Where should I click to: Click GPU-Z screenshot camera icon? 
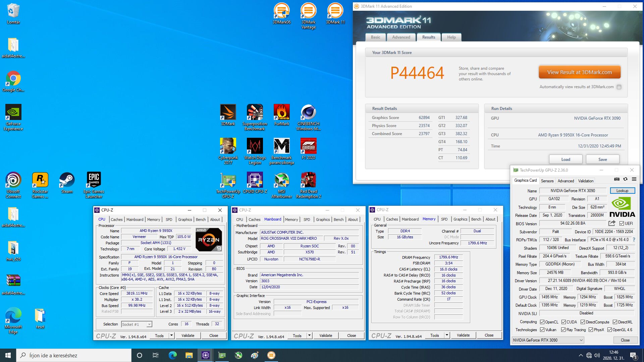616,179
